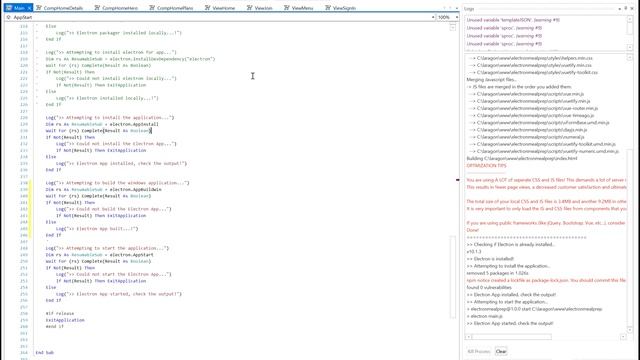The image size is (640, 360).
Task: Open tab list overflow arrow for modules
Action: point(456,8)
